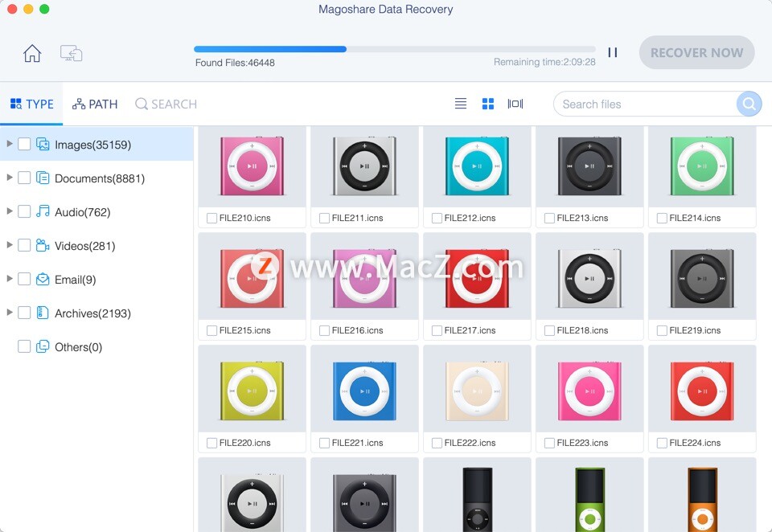Image resolution: width=772 pixels, height=532 pixels.
Task: Click the FILE218.icns file name
Action: point(582,330)
